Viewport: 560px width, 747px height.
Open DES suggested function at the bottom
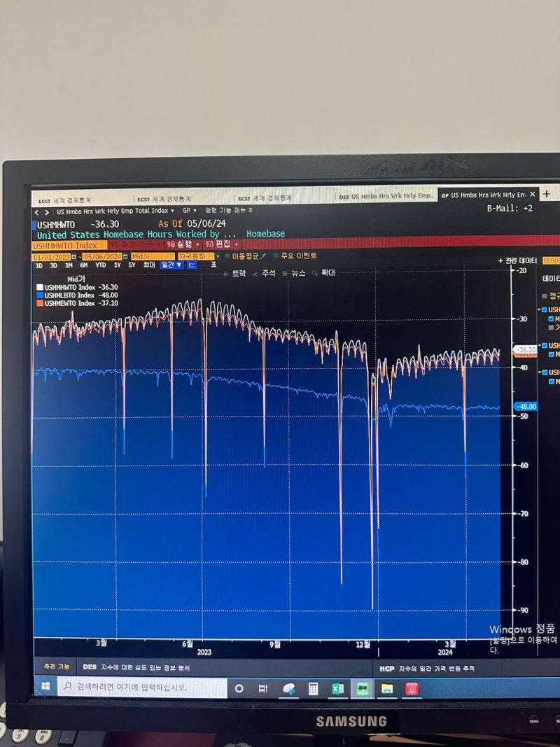click(136, 667)
